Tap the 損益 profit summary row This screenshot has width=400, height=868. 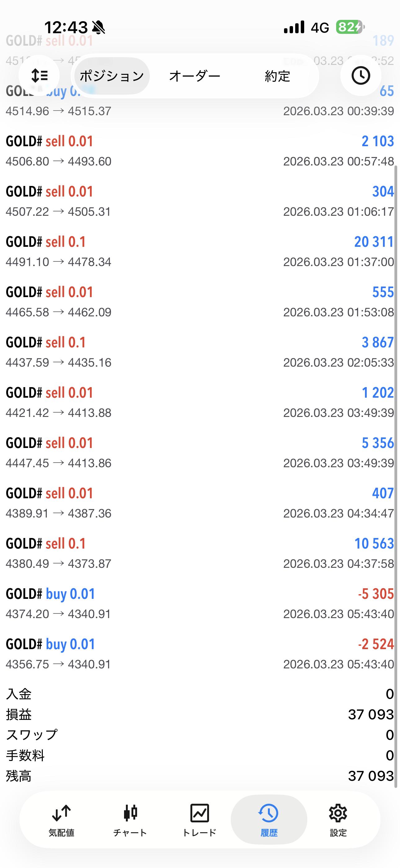200,714
